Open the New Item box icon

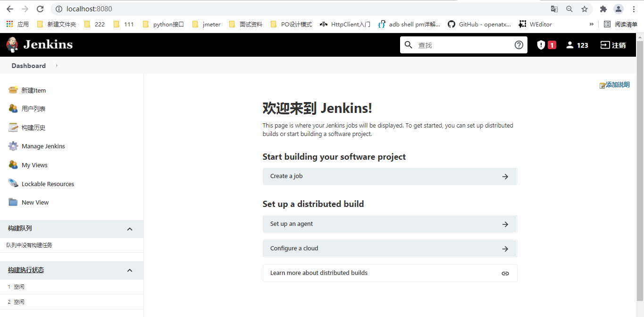13,90
